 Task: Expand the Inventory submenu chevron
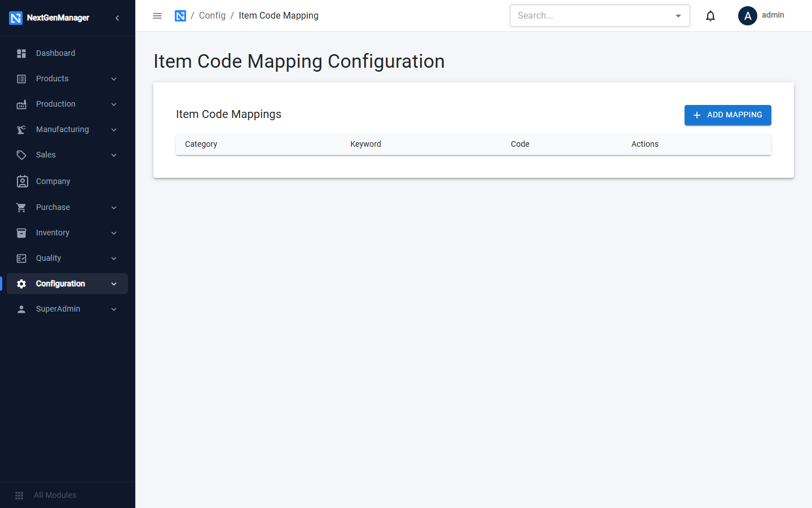coord(114,233)
